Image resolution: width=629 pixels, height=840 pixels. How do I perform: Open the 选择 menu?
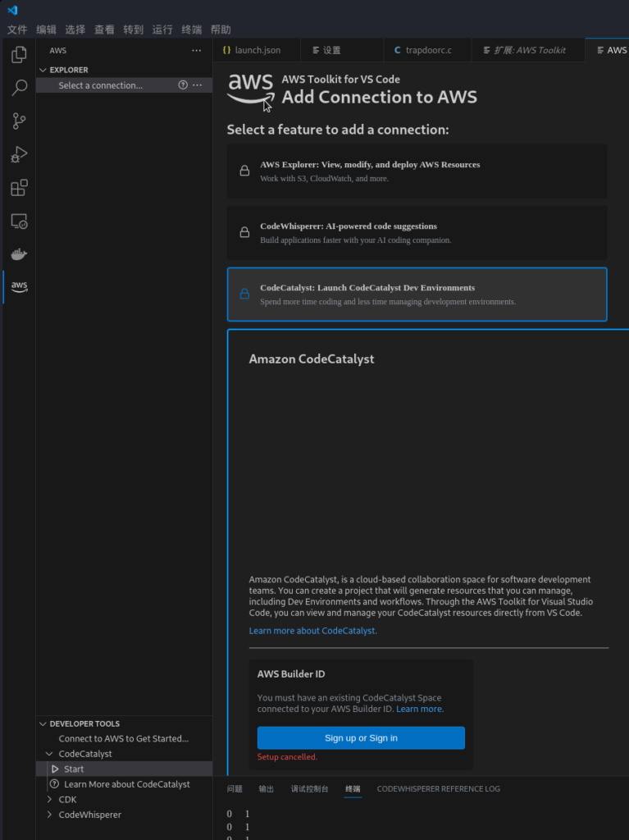tap(75, 30)
